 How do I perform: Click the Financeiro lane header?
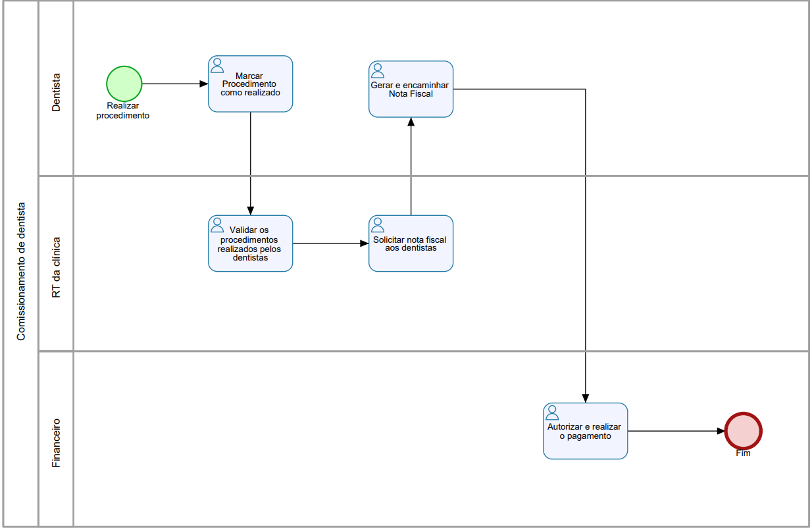pos(56,442)
